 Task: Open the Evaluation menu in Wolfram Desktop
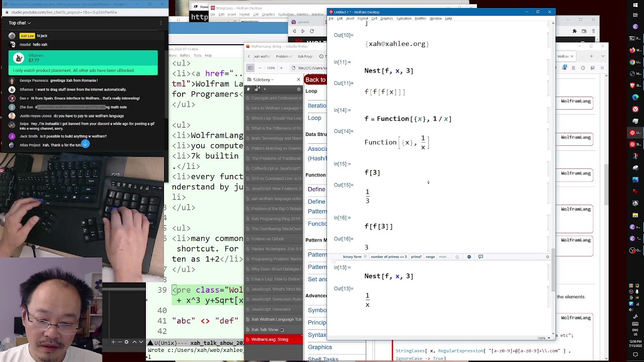(404, 19)
